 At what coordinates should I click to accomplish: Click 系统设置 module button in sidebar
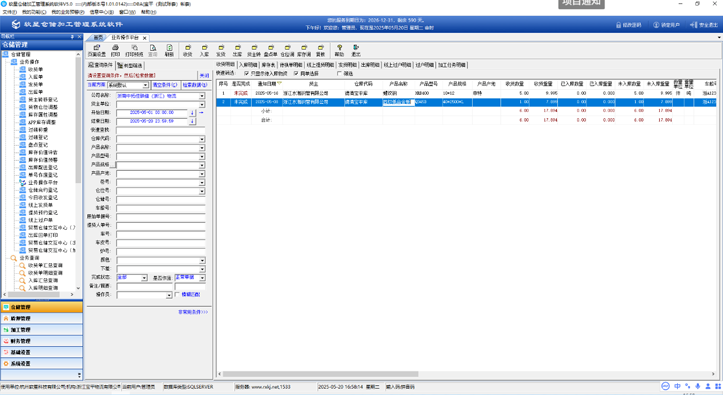tap(41, 364)
